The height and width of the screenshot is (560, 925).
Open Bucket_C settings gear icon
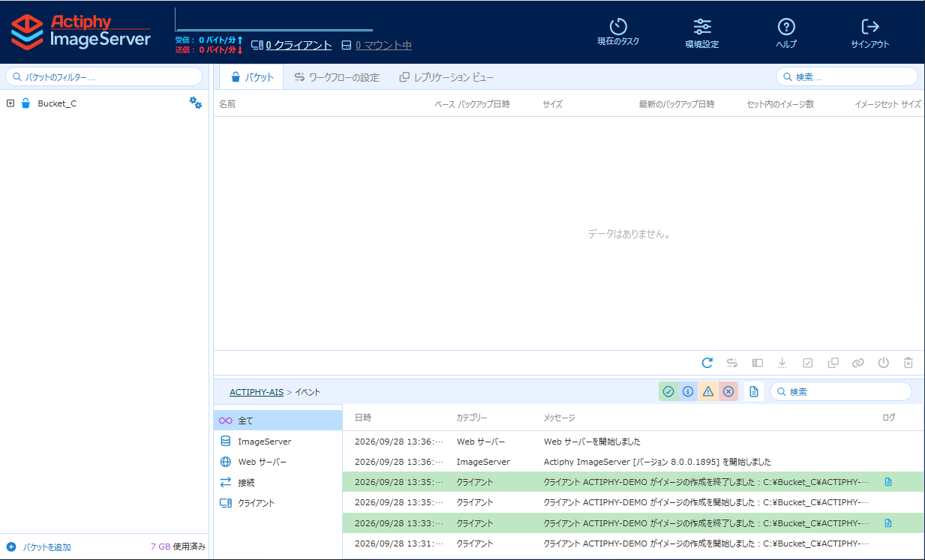(196, 103)
